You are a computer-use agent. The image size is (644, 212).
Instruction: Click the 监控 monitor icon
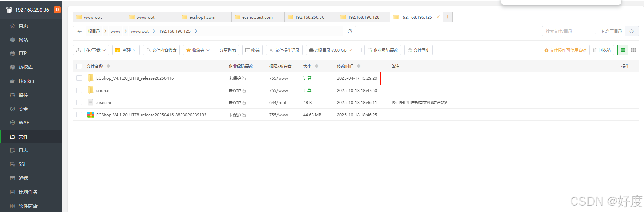point(13,95)
